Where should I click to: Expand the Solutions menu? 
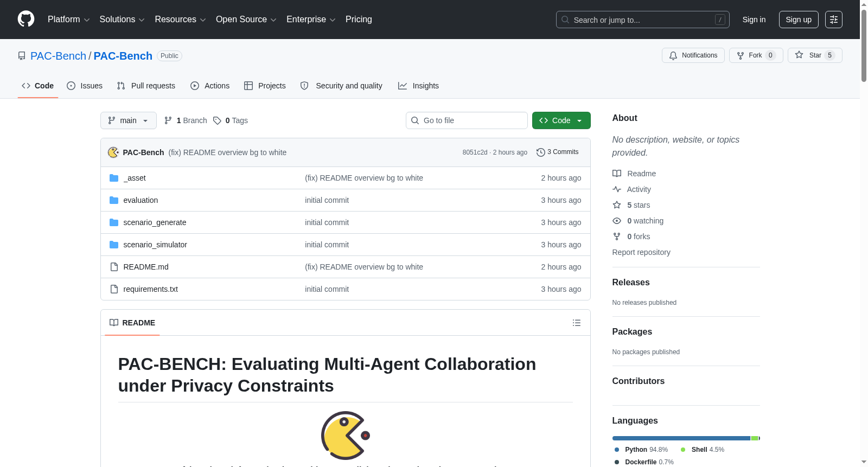click(x=122, y=20)
